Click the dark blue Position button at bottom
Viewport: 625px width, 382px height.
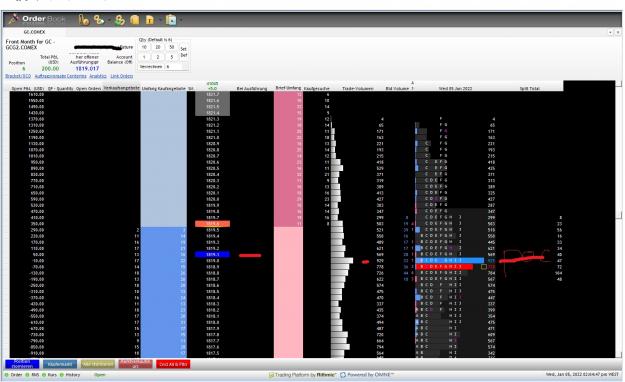22,364
